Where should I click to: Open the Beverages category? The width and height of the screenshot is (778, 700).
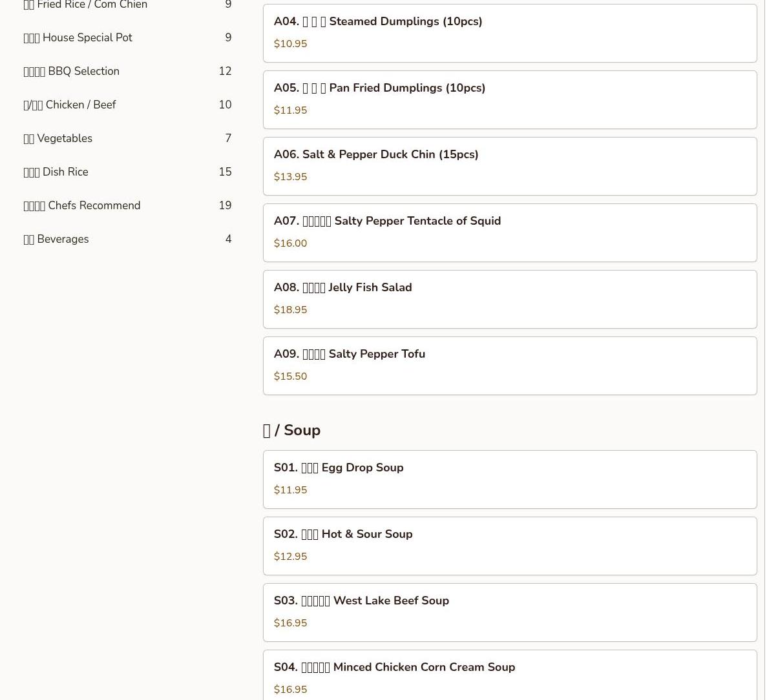(x=127, y=239)
